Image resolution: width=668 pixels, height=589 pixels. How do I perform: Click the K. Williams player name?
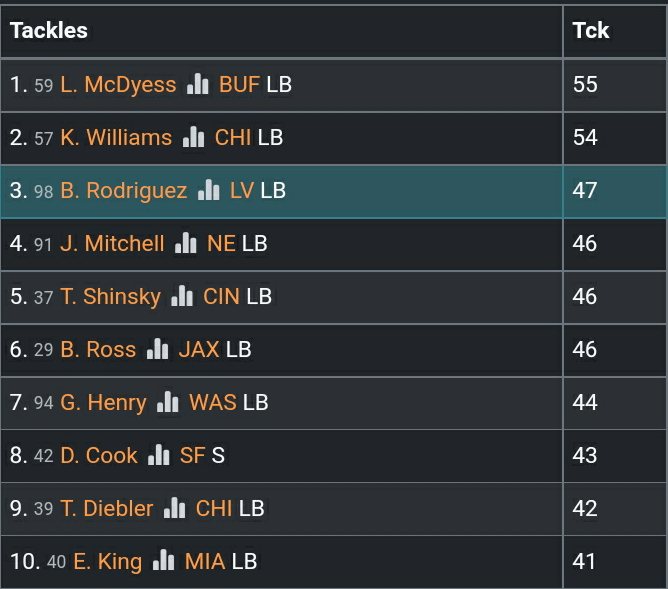[x=116, y=137]
